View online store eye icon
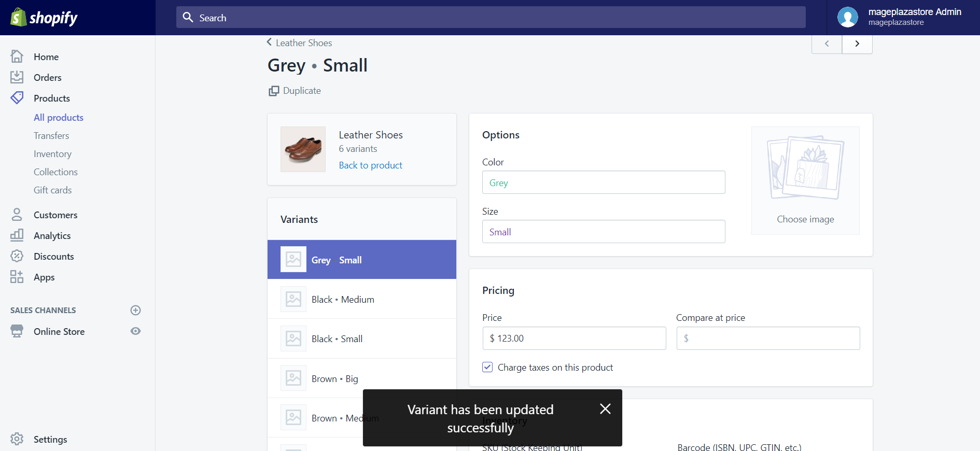The image size is (980, 451). point(135,331)
